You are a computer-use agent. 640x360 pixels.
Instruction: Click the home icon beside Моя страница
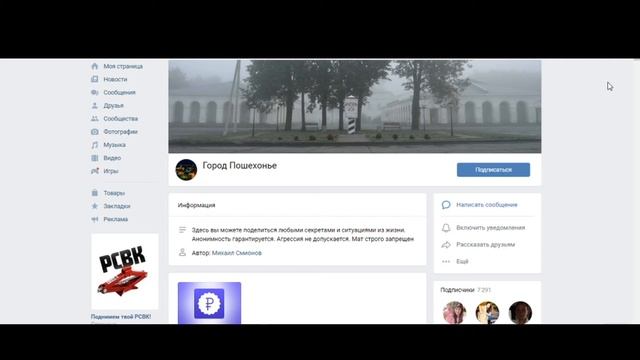click(x=95, y=66)
